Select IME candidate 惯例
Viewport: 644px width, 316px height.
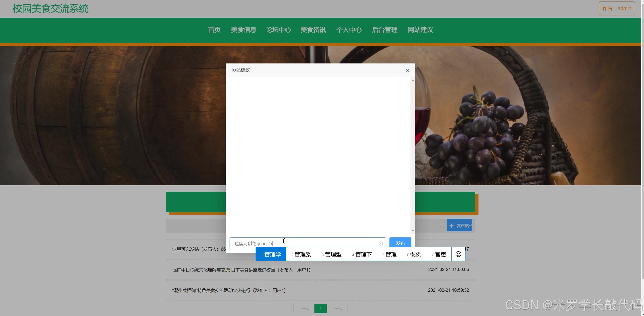point(414,254)
